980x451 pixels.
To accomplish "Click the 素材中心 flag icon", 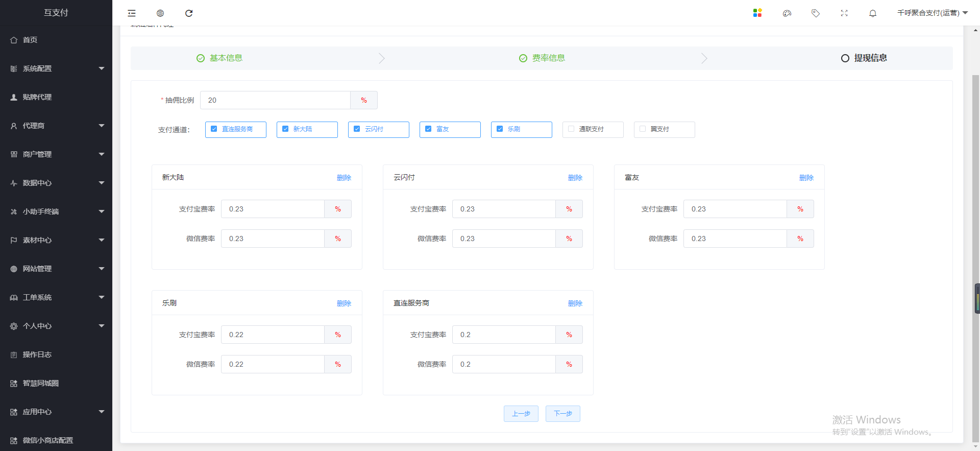I will pos(14,240).
